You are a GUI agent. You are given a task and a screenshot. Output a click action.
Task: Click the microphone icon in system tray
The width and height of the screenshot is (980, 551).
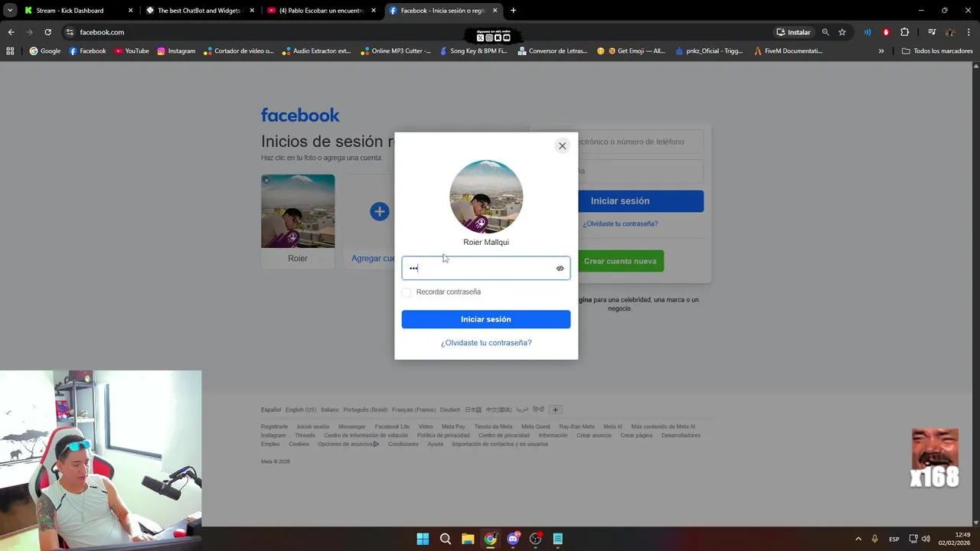(875, 539)
